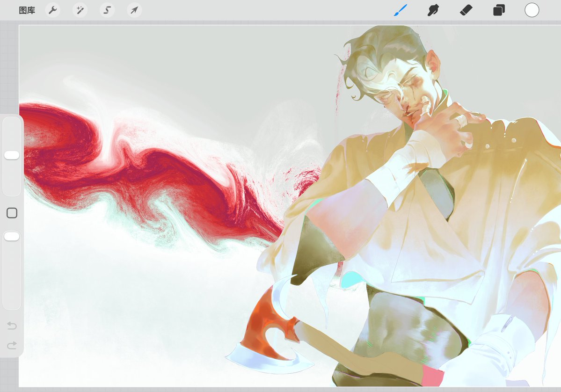This screenshot has width=561, height=392.
Task: Select the Eraser tool
Action: tap(466, 10)
